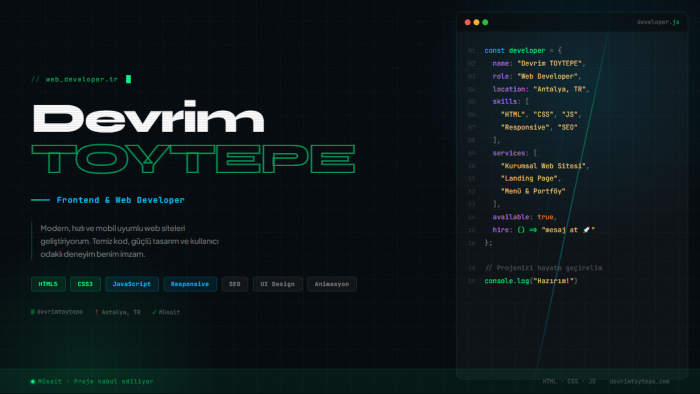Click the "Kurumsal Web Sitesi" string
This screenshot has width=700, height=394.
pyautogui.click(x=543, y=166)
